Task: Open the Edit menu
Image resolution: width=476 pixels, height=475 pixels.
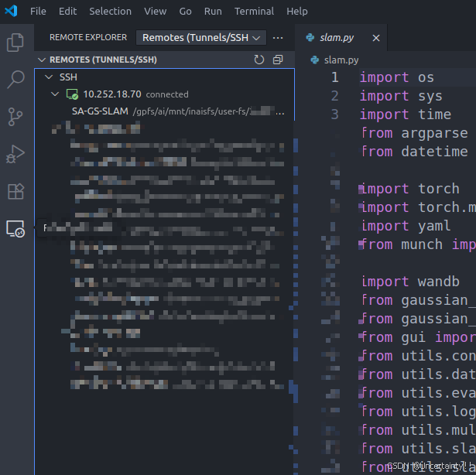Action: [x=67, y=12]
